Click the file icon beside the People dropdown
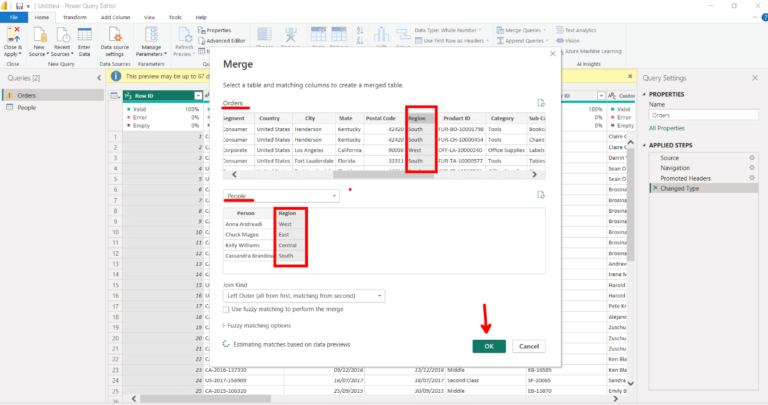768x405 pixels. click(x=541, y=195)
